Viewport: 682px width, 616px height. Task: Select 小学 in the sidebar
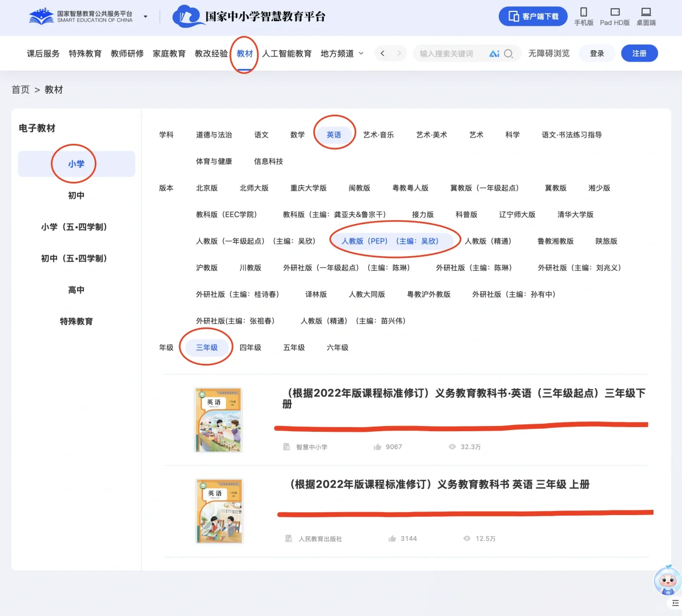[x=76, y=164]
